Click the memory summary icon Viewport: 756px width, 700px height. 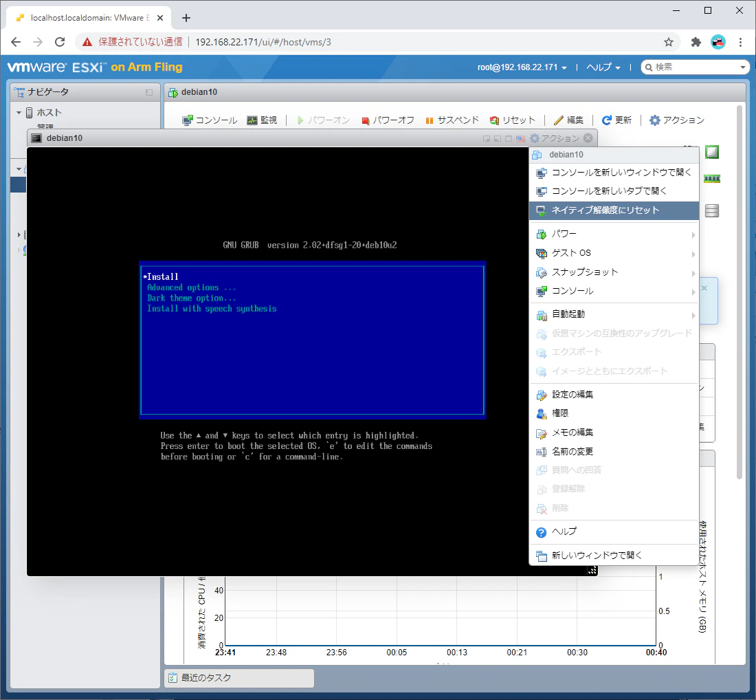pos(711,179)
